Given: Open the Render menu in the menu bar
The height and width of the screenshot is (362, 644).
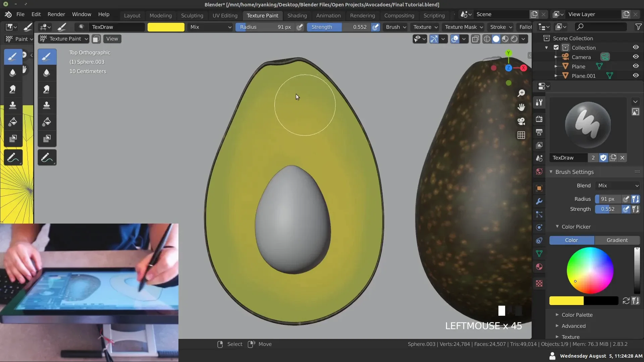Looking at the screenshot, I should (x=56, y=14).
